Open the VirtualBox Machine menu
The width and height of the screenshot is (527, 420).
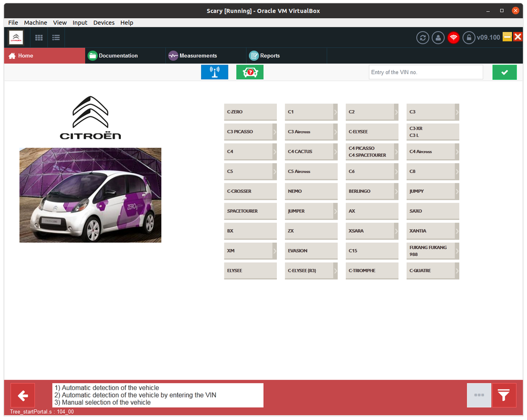point(35,23)
